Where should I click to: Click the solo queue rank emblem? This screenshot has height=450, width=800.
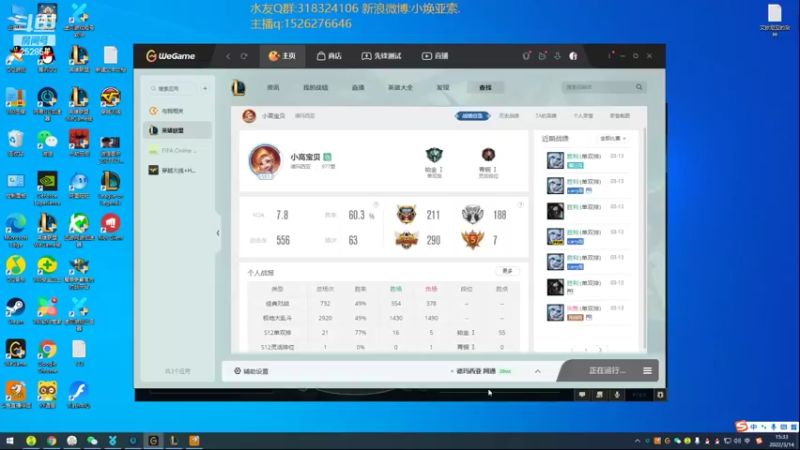click(434, 155)
